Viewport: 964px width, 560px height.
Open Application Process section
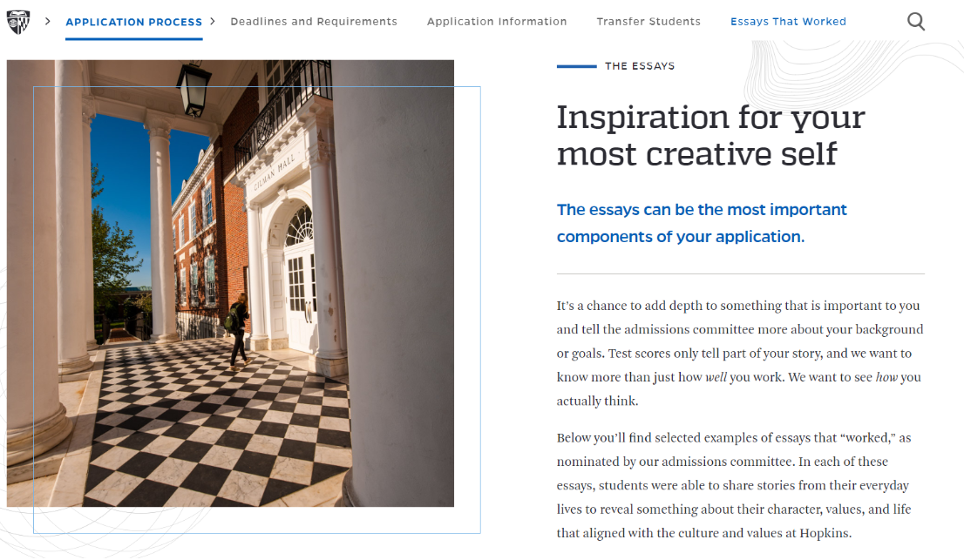point(134,22)
